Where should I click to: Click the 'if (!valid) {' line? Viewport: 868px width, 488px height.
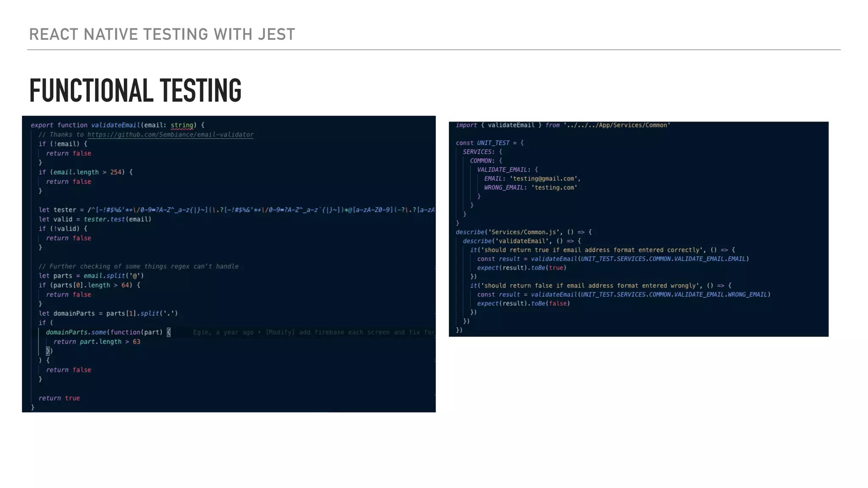[63, 229]
